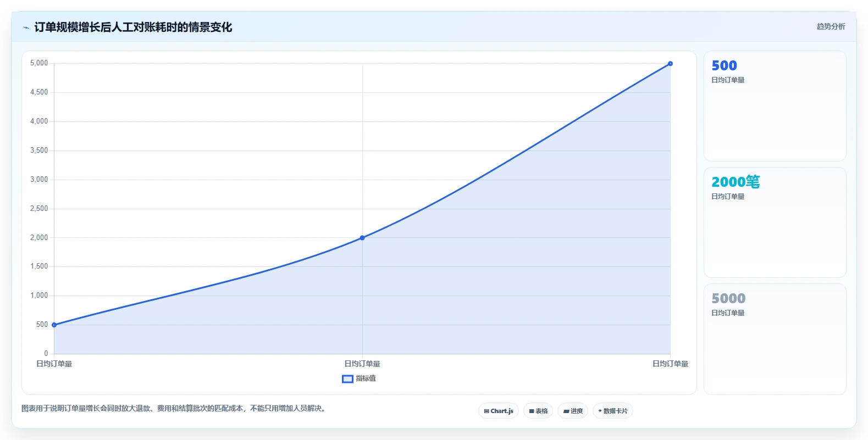This screenshot has height=440, width=868.
Task: Click the 5,000 y-axis label
Action: point(39,63)
